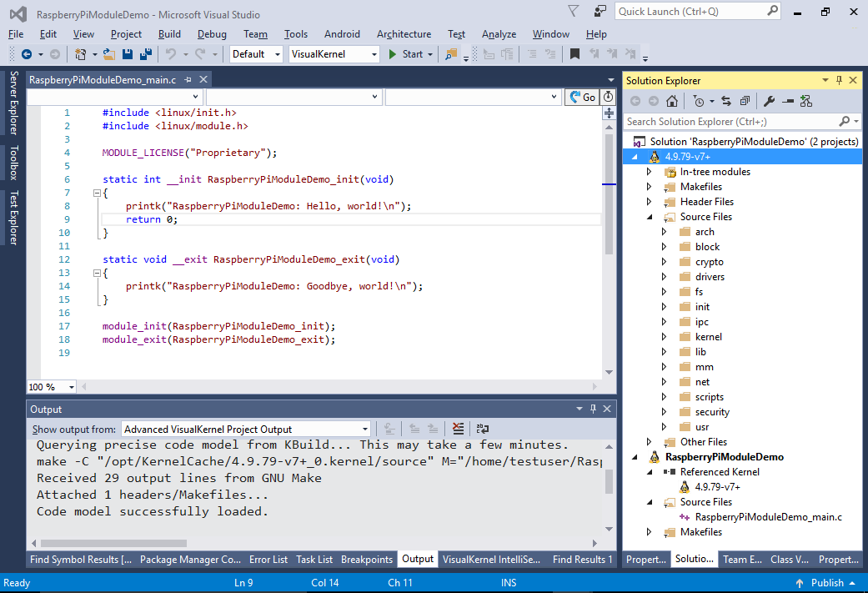
Task: Navigate backward with the toolbar back arrow
Action: pos(26,54)
